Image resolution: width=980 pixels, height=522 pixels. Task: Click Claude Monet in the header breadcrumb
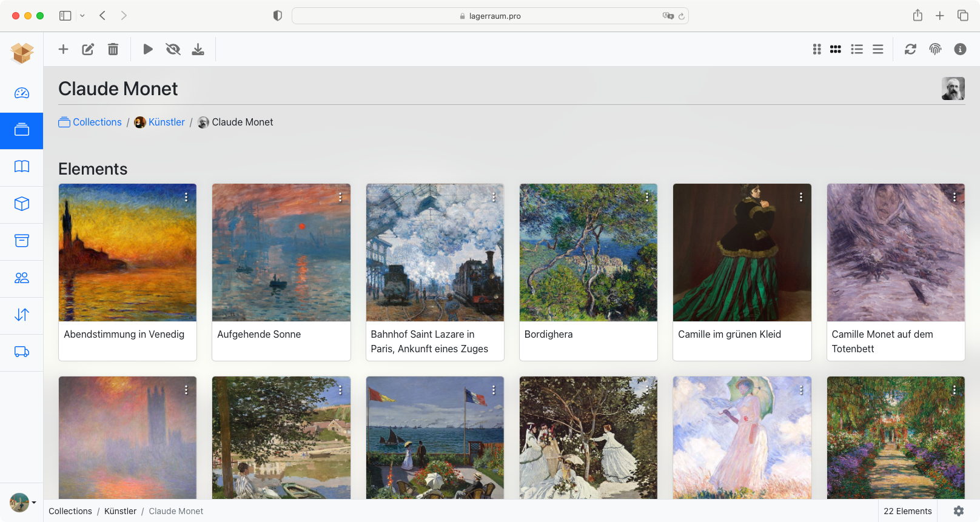tap(235, 122)
